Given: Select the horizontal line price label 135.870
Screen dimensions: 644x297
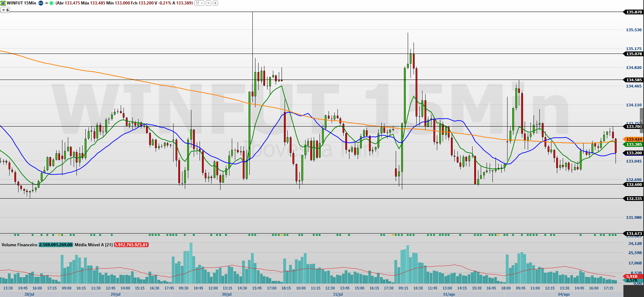Looking at the screenshot, I should click(x=633, y=12).
